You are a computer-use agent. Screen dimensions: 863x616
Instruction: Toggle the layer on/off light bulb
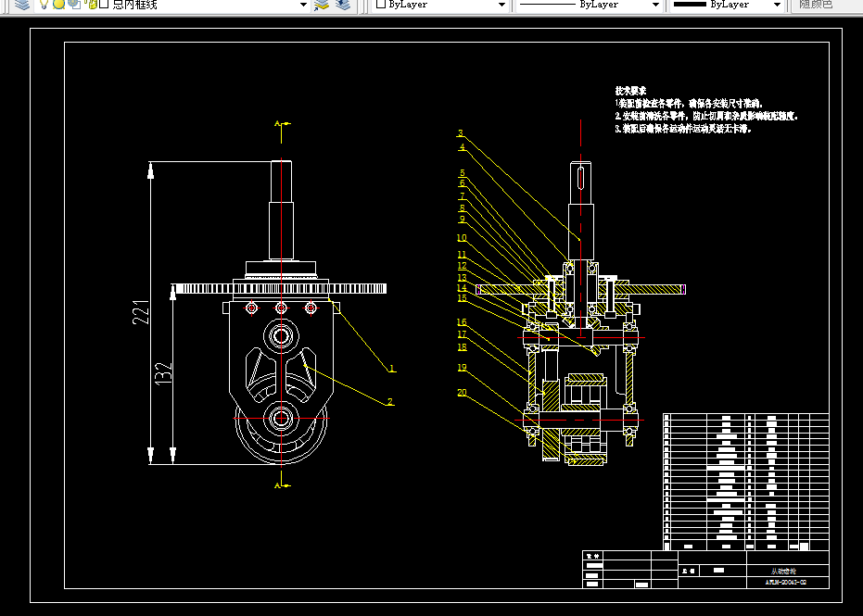(x=44, y=5)
